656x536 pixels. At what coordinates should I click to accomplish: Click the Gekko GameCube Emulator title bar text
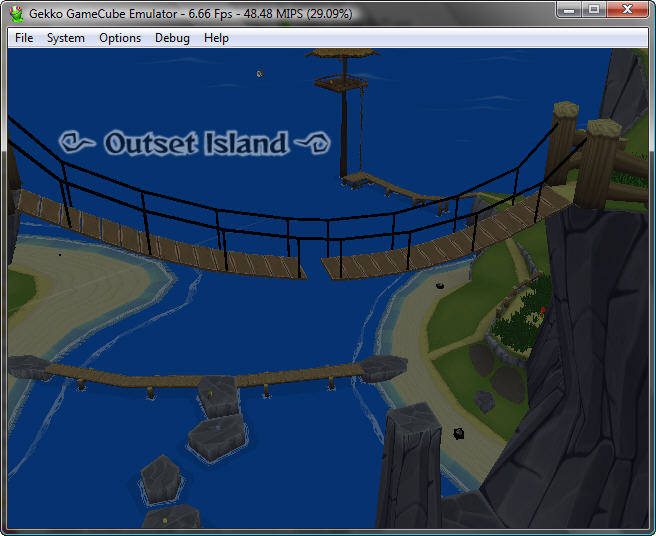pyautogui.click(x=190, y=14)
